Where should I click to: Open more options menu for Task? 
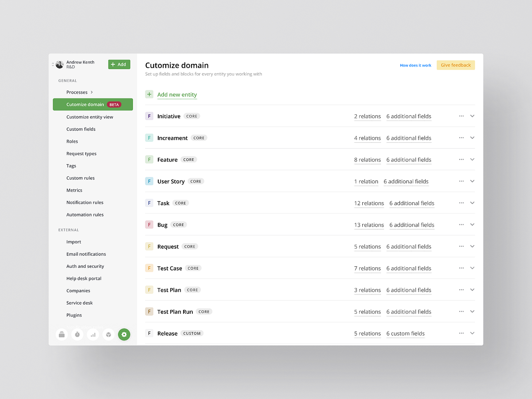click(x=462, y=203)
